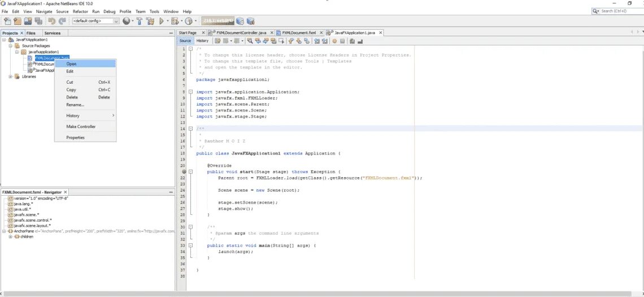Collapse the import block code fold
The image size is (644, 297).
tap(191, 92)
